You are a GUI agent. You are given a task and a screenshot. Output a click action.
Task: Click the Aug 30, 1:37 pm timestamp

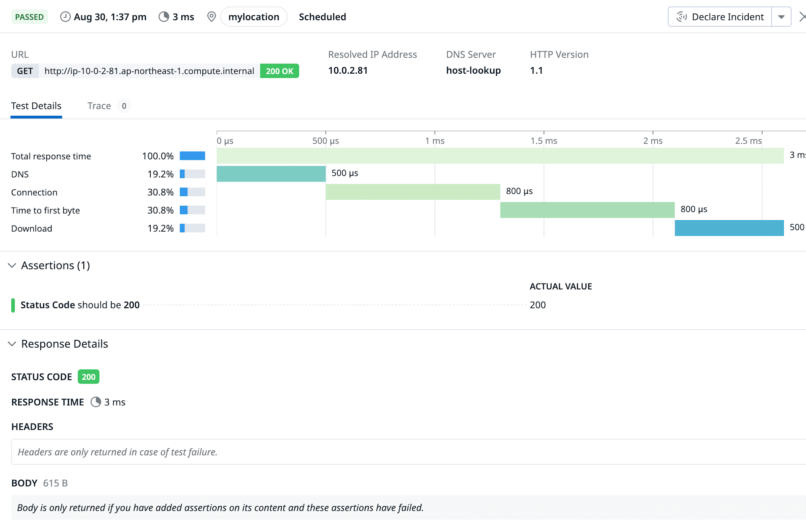tap(110, 17)
